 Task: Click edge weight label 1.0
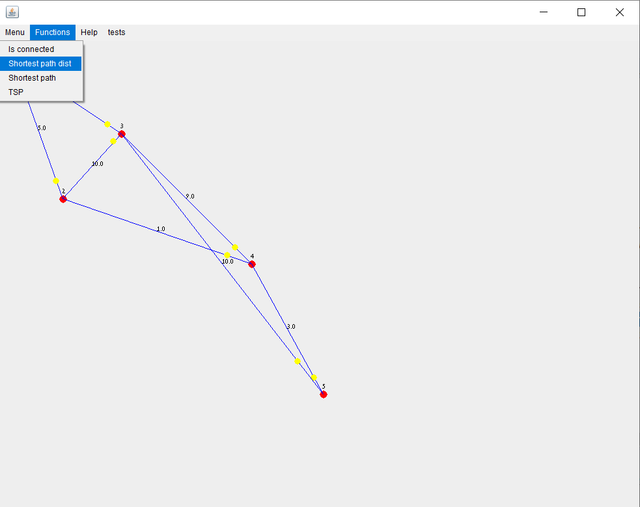161,229
